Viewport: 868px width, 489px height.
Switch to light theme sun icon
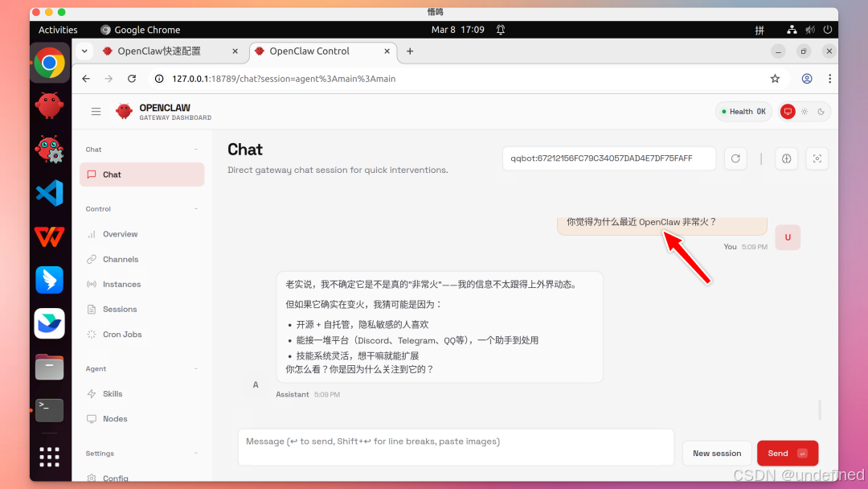[805, 111]
